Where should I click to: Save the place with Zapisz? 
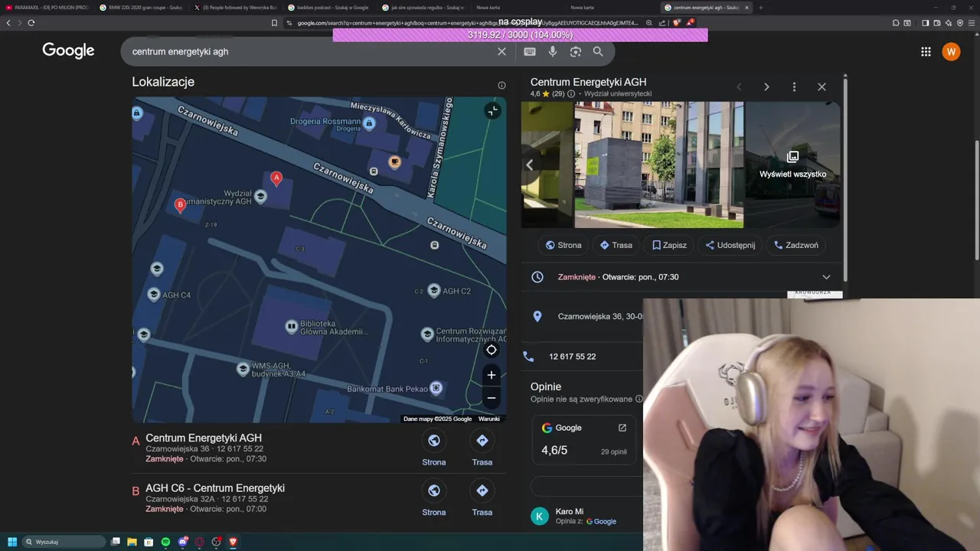(x=669, y=245)
